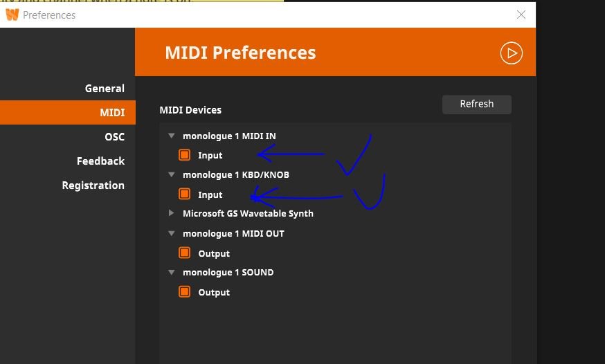The width and height of the screenshot is (605, 364).
Task: Switch to the OSC preferences tab
Action: (114, 137)
